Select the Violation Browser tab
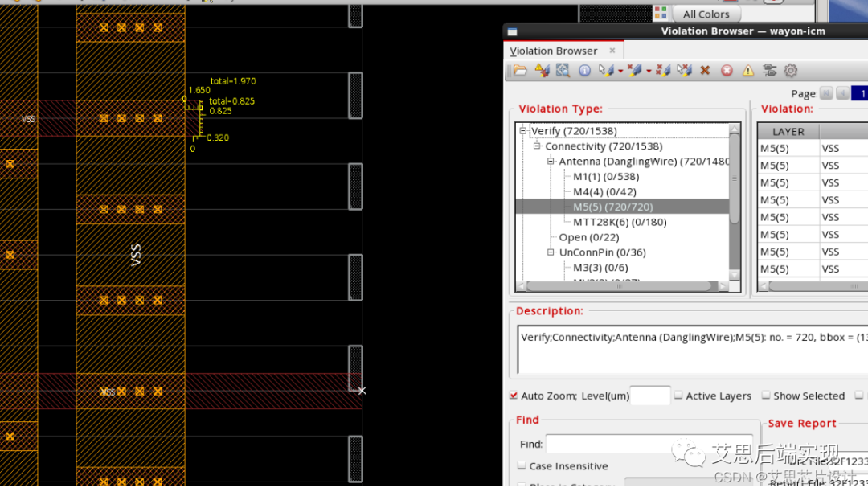The image size is (868, 492). [554, 51]
